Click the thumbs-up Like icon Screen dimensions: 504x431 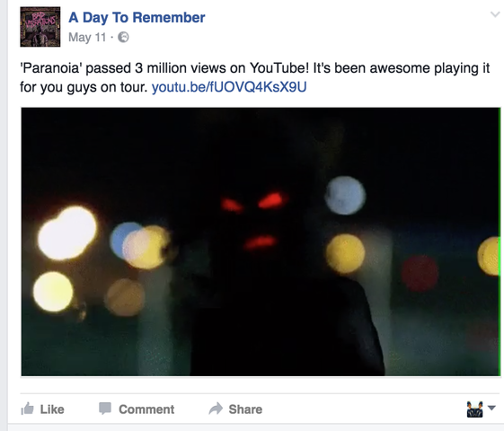(x=27, y=409)
